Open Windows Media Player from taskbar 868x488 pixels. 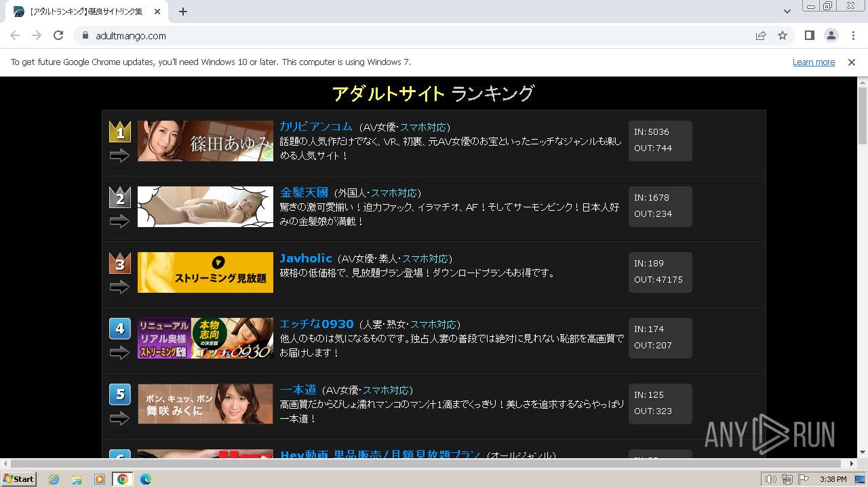100,479
